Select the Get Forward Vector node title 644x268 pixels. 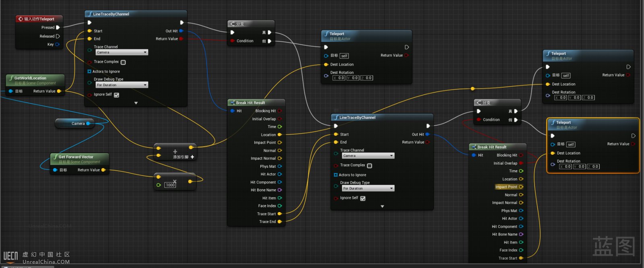point(76,157)
